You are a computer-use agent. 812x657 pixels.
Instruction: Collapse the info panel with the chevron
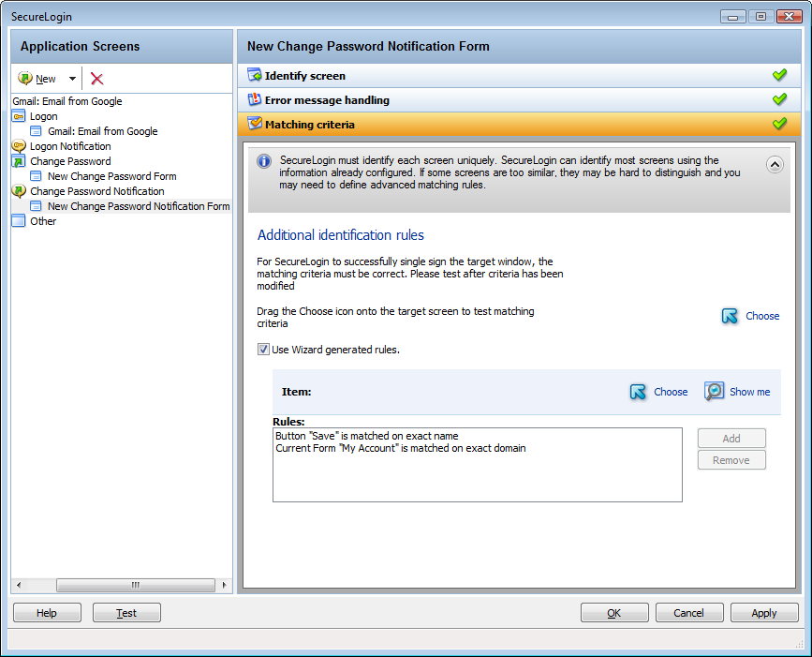tap(775, 165)
